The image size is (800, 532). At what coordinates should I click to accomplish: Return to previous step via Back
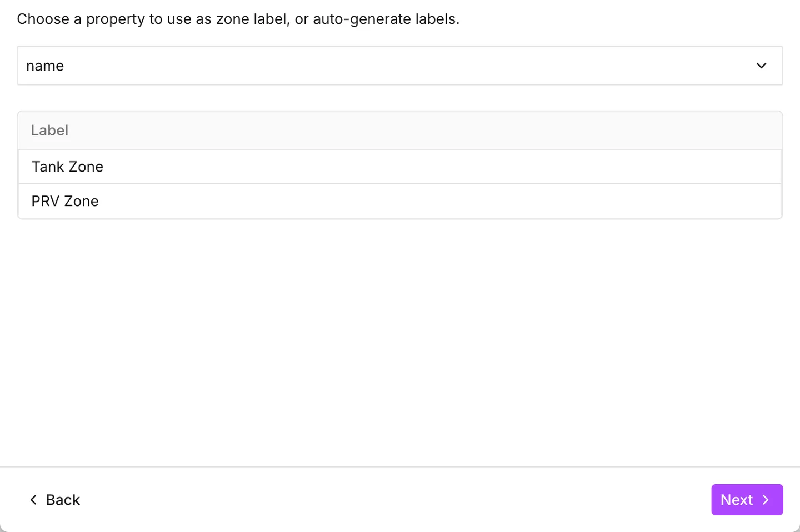click(x=54, y=500)
